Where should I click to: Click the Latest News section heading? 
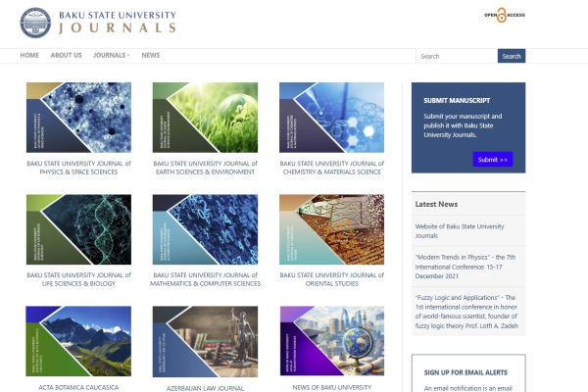[x=436, y=204]
